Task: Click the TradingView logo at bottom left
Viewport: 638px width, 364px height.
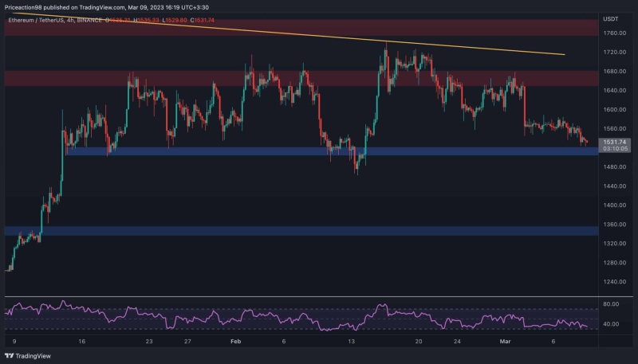Action: 28,356
